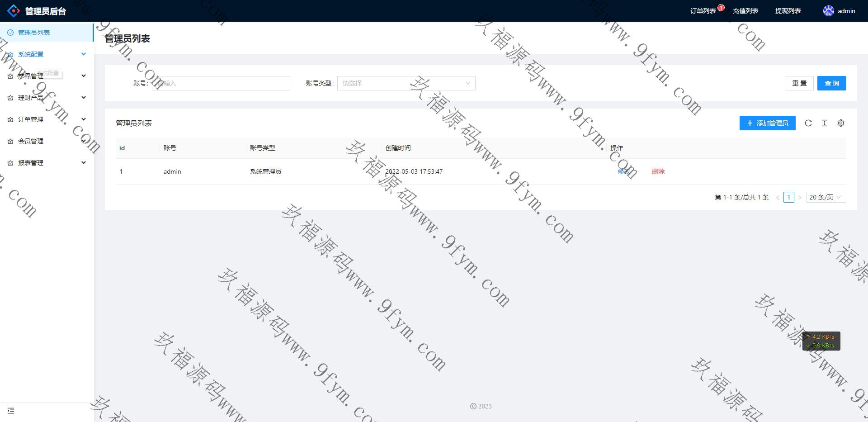Open 提现列表 in top navigation
This screenshot has height=422, width=868.
point(788,11)
